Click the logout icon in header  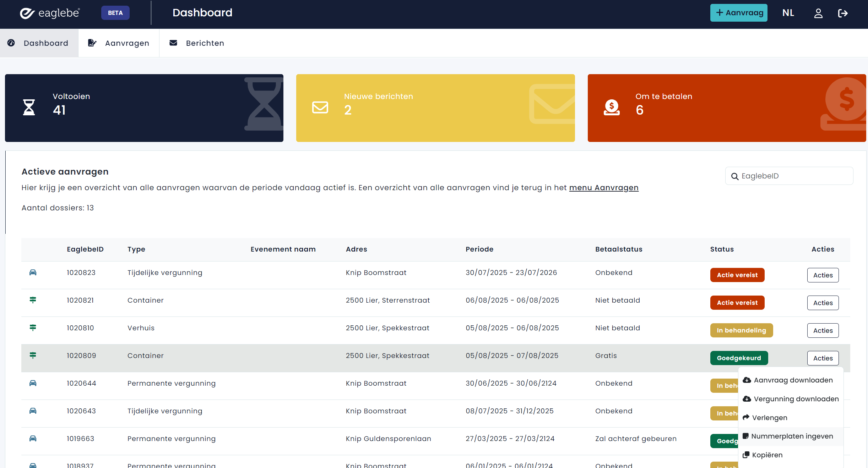843,13
